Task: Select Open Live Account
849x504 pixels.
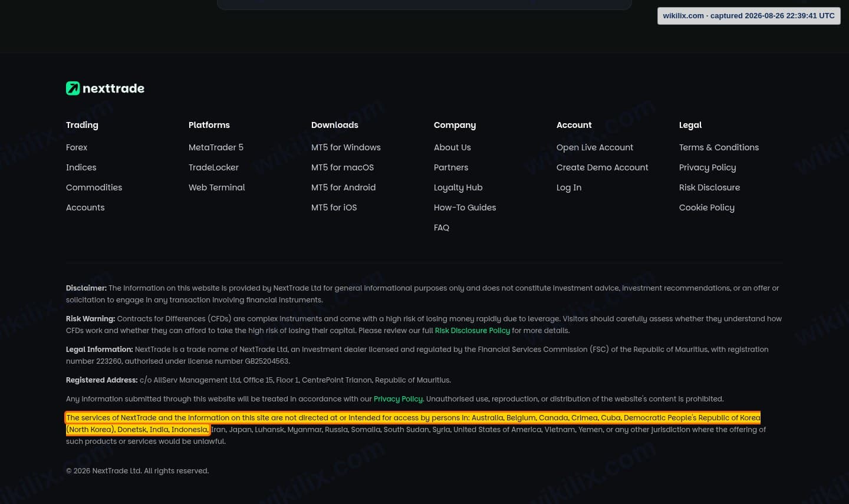Action: 595,147
